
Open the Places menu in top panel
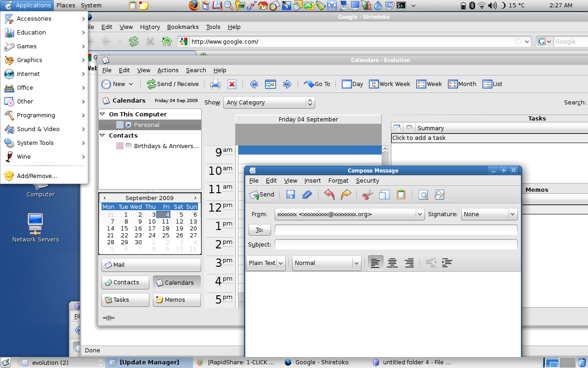pyautogui.click(x=66, y=6)
